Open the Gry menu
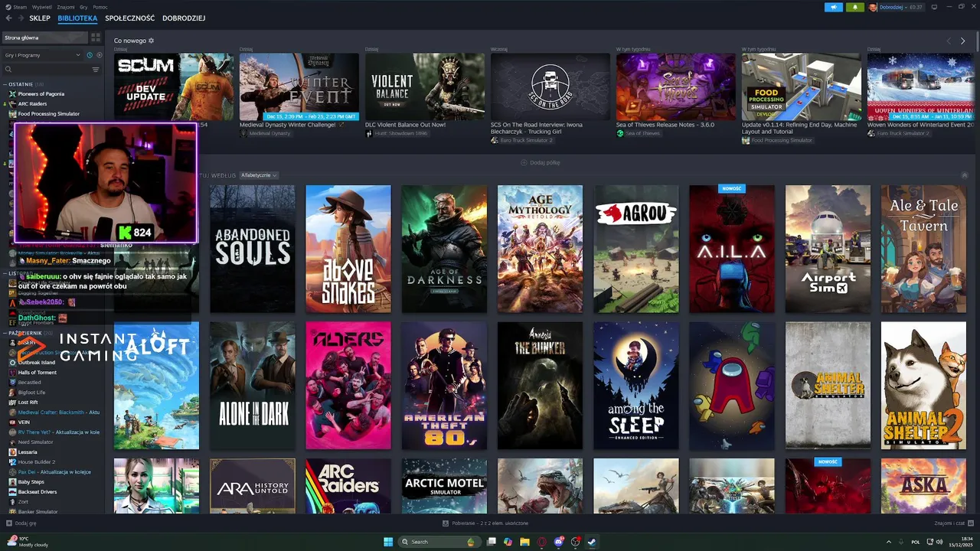The height and width of the screenshot is (551, 980). tap(83, 7)
